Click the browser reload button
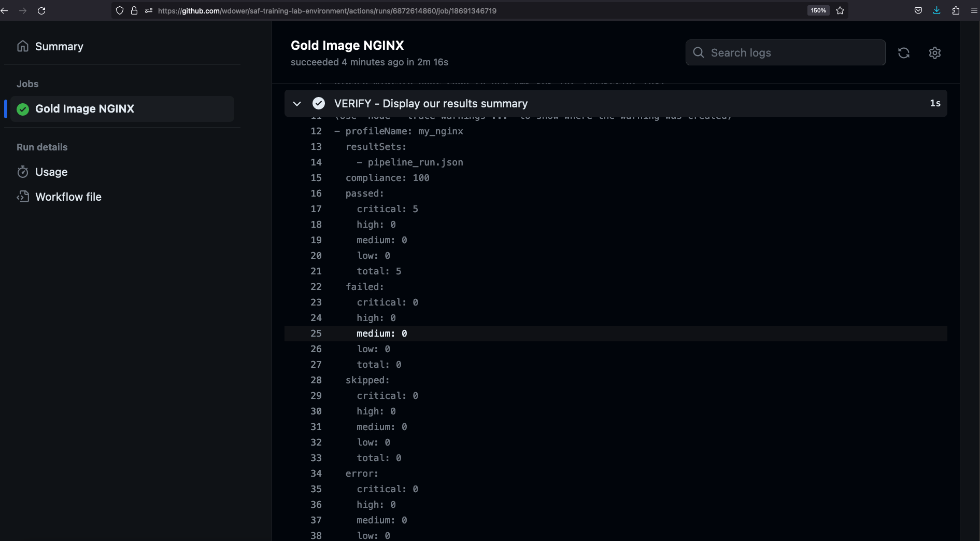 coord(41,10)
